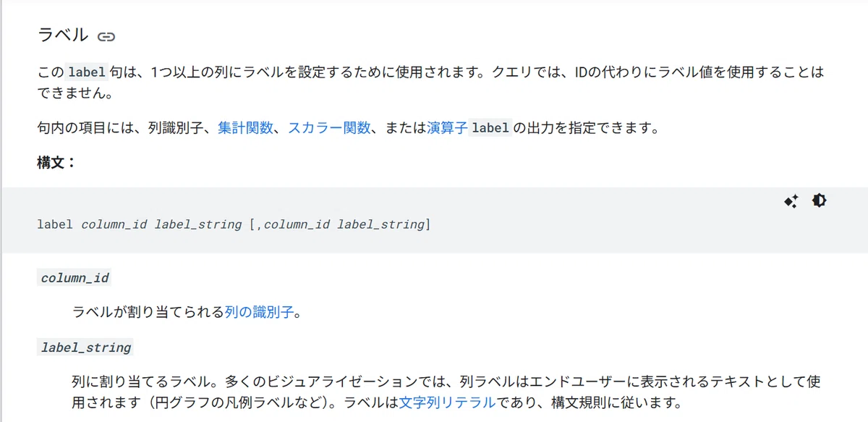
Task: Click the ラベル section heading text
Action: [63, 35]
